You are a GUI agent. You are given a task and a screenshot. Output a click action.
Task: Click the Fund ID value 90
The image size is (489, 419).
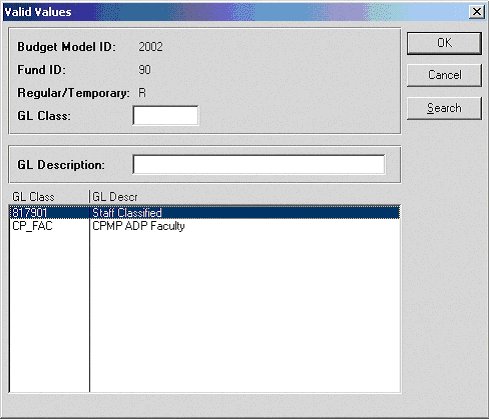point(144,70)
